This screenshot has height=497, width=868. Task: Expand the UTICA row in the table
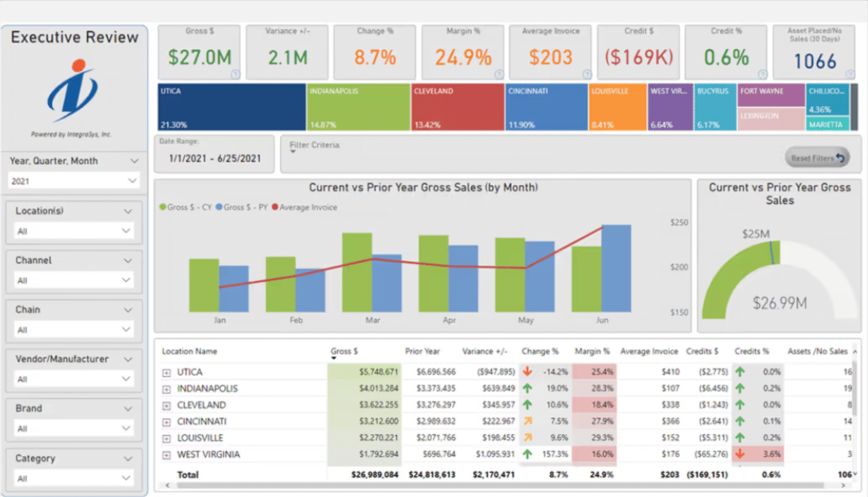(x=166, y=373)
